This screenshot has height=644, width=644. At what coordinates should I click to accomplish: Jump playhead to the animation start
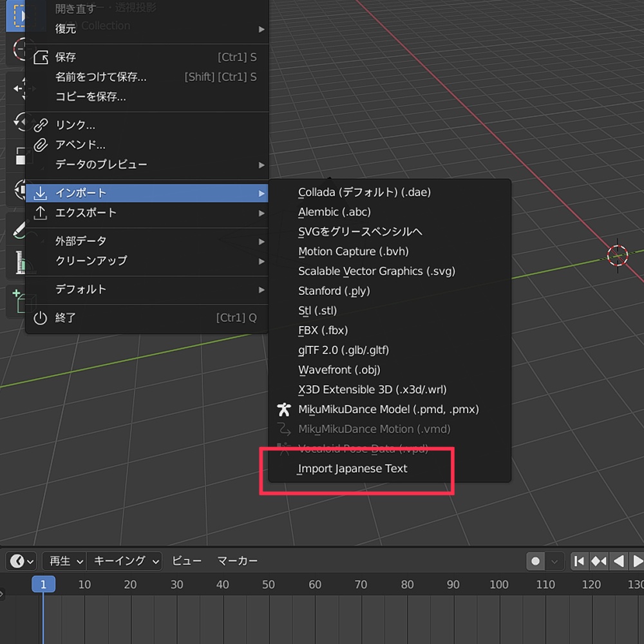[578, 561]
